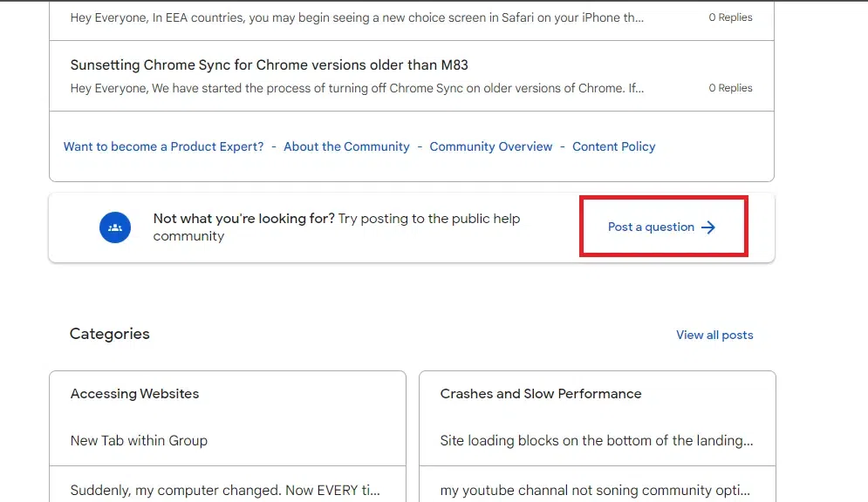Open the Community Overview link
868x502 pixels.
click(x=491, y=146)
